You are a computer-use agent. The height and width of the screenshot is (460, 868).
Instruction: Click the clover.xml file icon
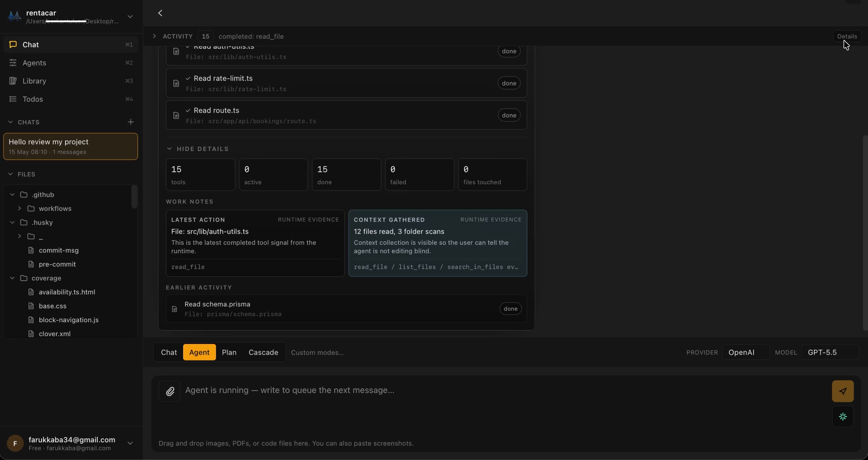(31, 334)
